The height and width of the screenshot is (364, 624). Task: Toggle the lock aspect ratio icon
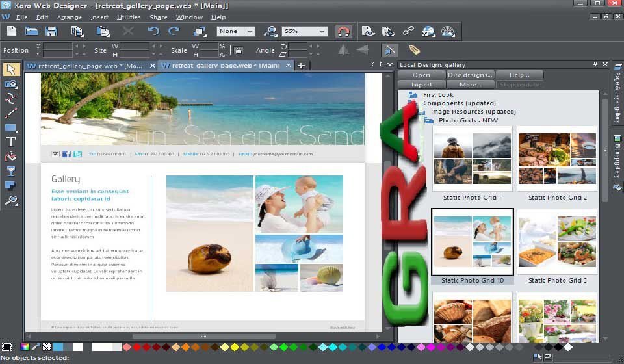pos(239,50)
